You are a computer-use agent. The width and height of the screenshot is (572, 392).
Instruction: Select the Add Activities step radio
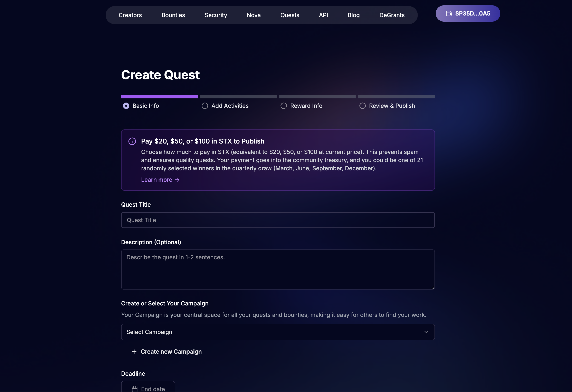205,106
